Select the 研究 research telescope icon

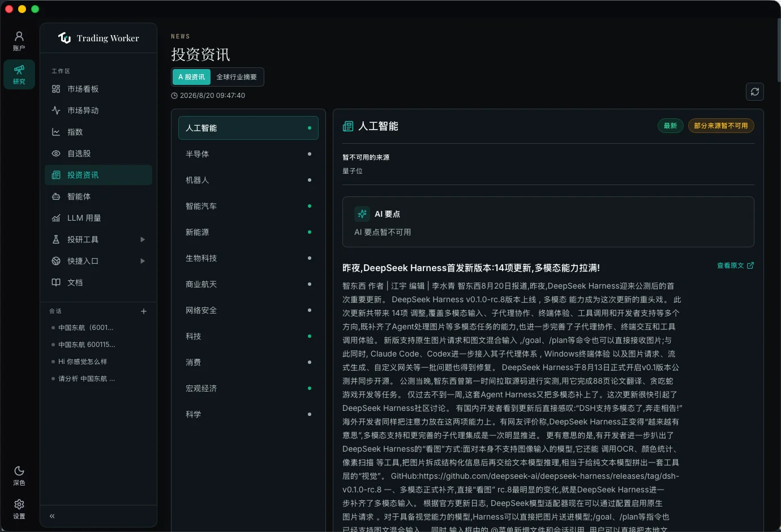tap(19, 70)
